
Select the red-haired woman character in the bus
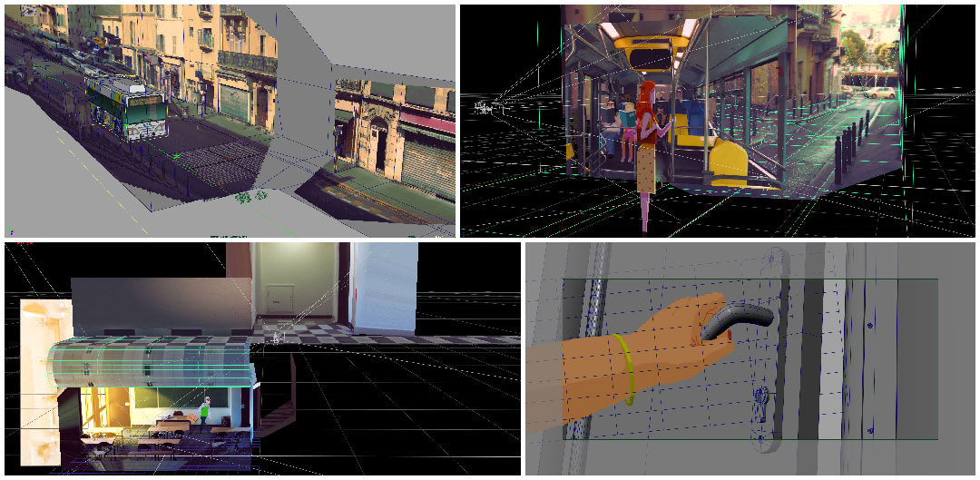point(647,145)
